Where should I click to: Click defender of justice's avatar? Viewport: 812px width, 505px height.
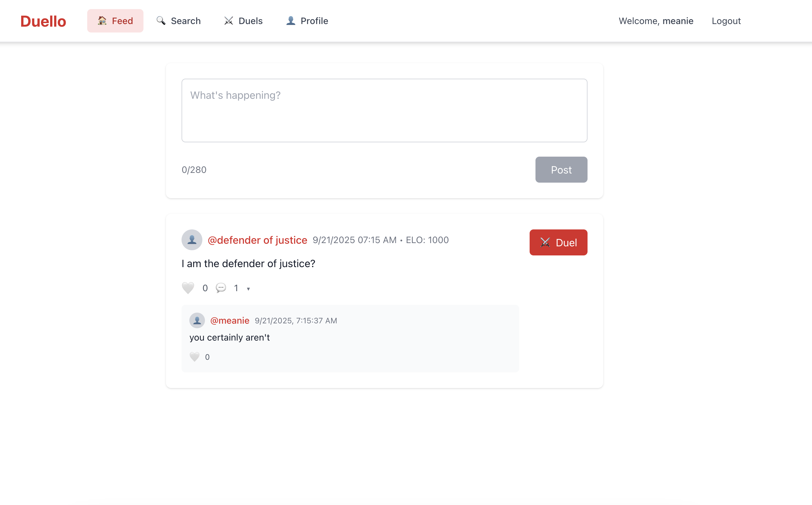(192, 240)
